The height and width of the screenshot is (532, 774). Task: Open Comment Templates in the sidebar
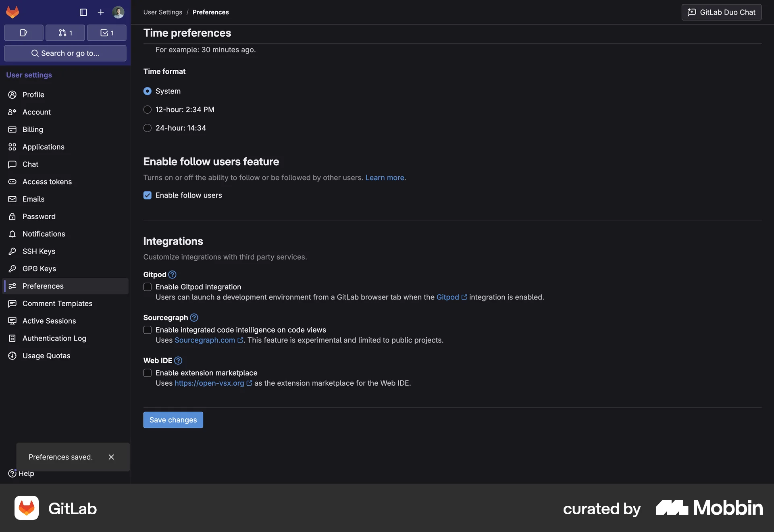(x=57, y=303)
